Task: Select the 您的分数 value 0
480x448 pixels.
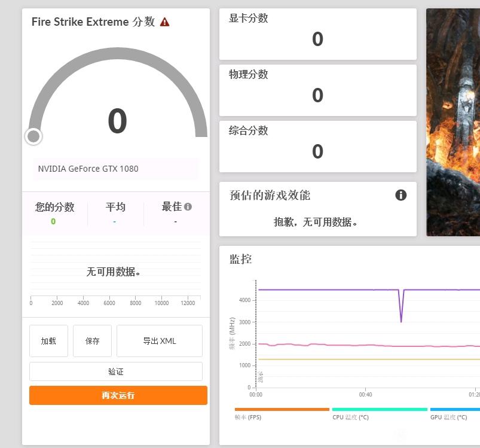Action: tap(53, 221)
